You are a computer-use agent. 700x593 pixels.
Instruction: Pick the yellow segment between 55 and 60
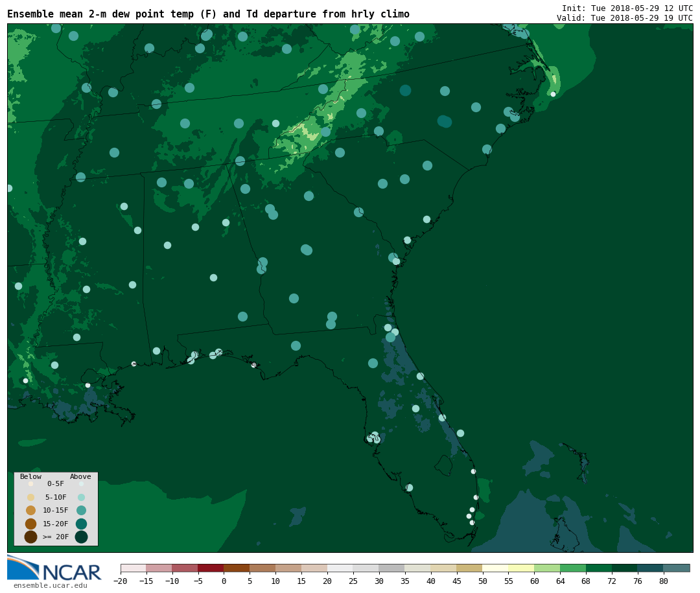[x=522, y=568]
